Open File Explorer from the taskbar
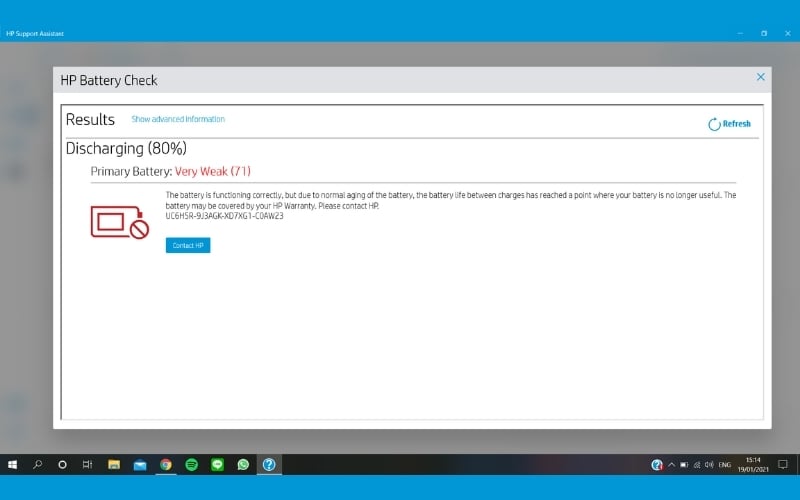 [x=114, y=465]
